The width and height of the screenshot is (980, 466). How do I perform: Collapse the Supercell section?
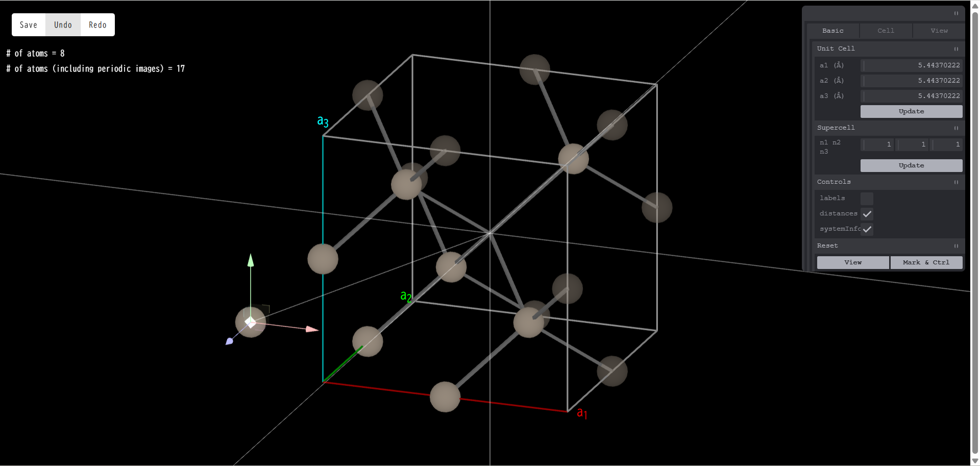pos(956,128)
